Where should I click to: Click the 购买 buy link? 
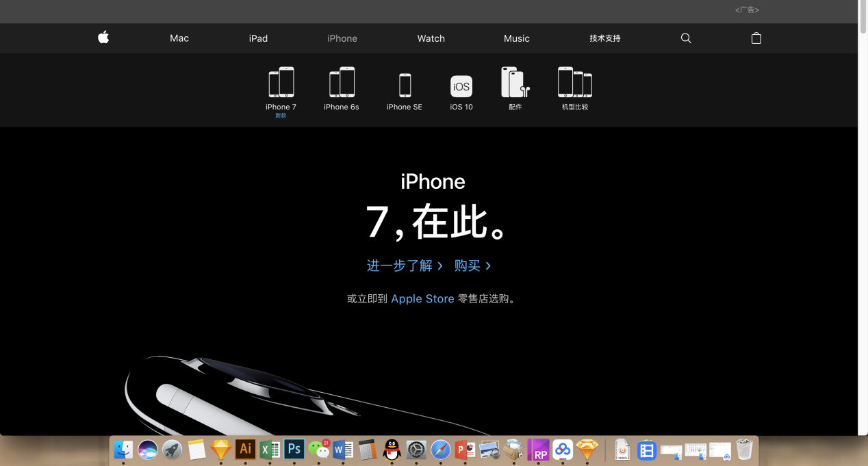pyautogui.click(x=472, y=266)
